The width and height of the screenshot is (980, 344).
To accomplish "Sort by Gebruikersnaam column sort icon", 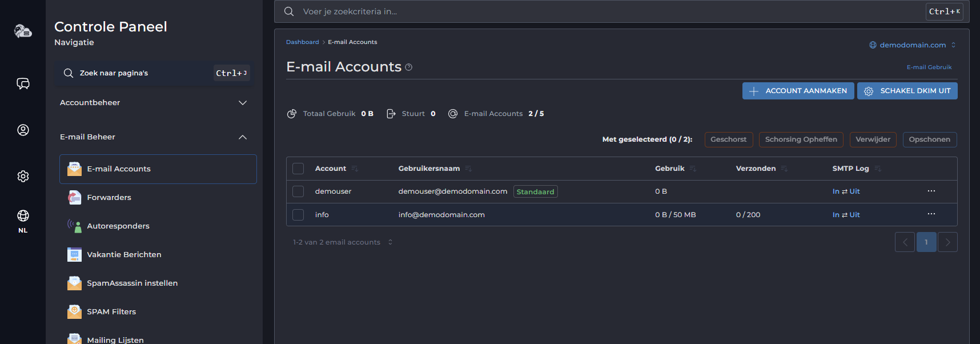I will [468, 169].
